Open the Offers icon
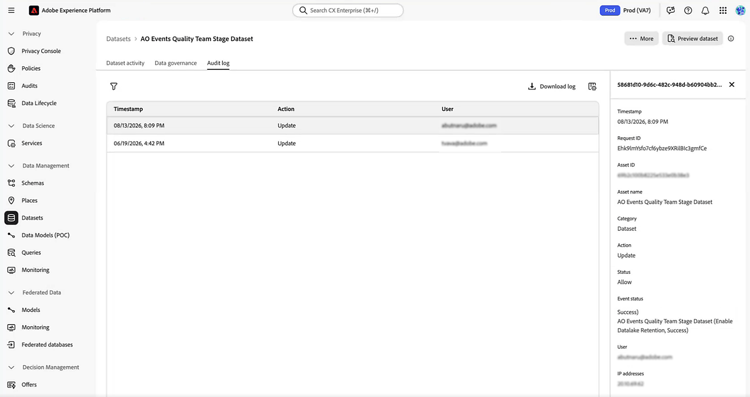 tap(11, 385)
